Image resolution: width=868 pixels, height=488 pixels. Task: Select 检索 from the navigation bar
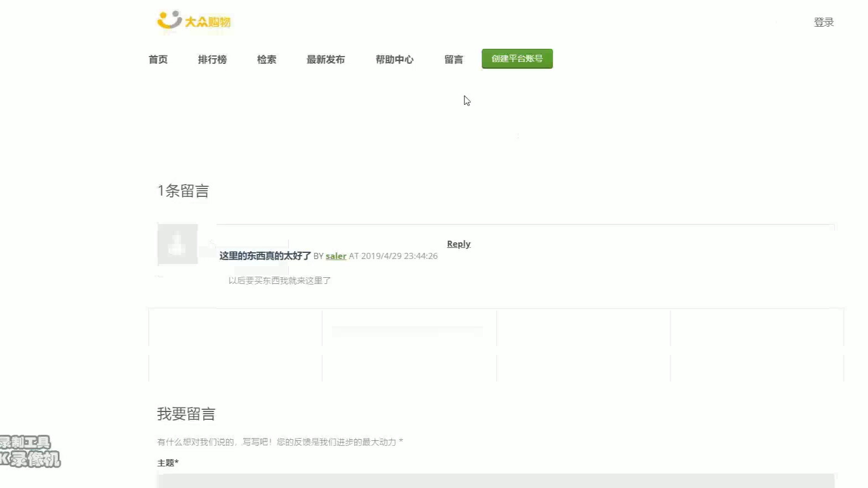[266, 59]
